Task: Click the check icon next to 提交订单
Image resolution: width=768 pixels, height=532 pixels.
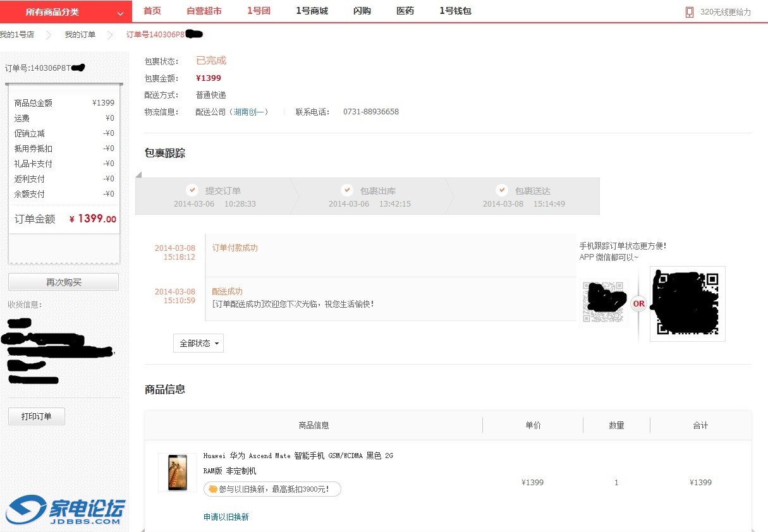Action: (192, 190)
